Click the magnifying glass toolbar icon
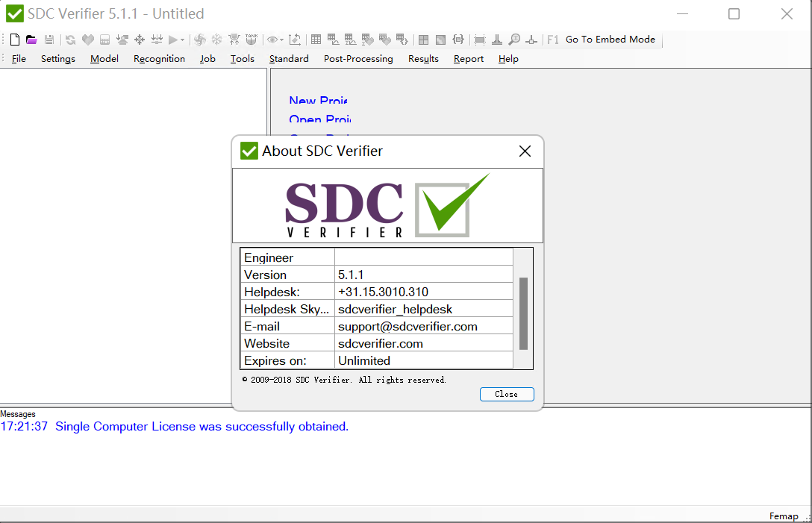The width and height of the screenshot is (812, 523). 514,40
